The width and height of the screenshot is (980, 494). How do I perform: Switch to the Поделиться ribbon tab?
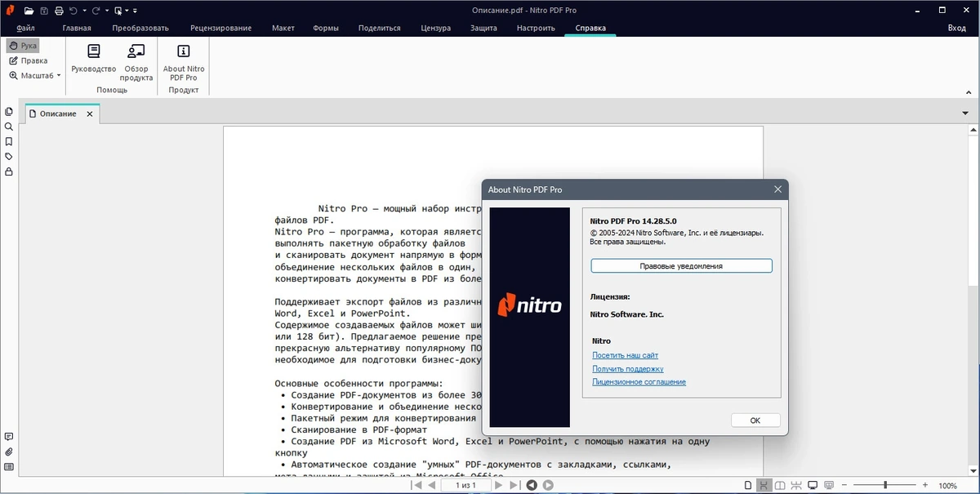379,28
